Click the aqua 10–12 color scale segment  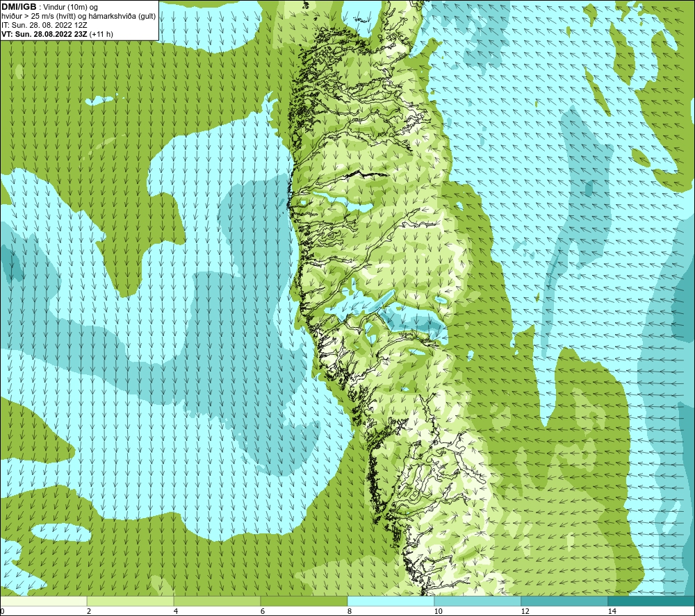[477, 601]
